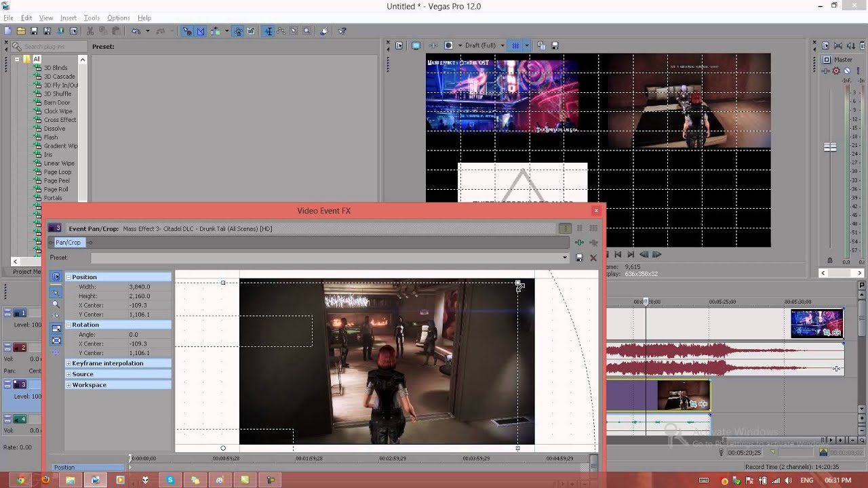
Task: Select Normal Edit tool in Pan/Crop
Action: (x=56, y=292)
